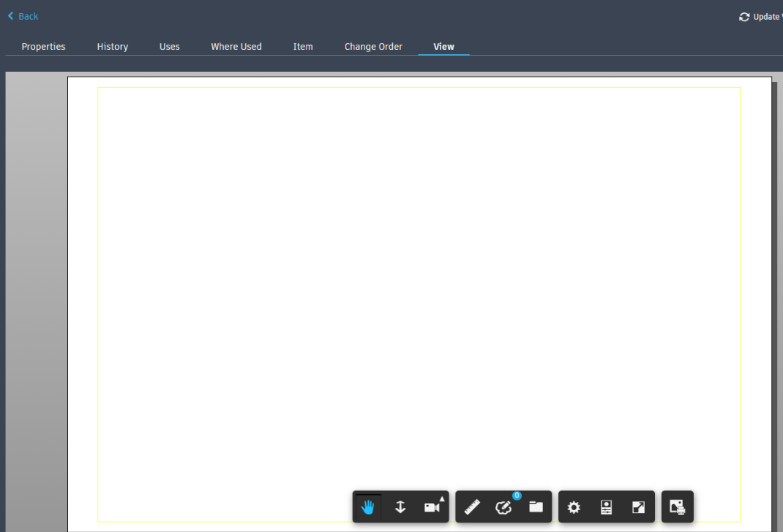Expand the camera tool flyout arrow
Viewport: 783px width, 532px height.
pos(442,499)
